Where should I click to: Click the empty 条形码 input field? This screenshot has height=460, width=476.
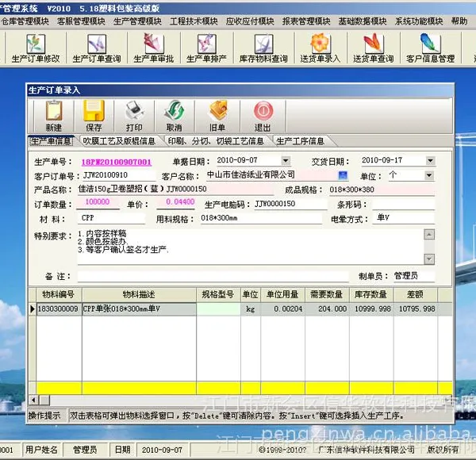click(404, 205)
